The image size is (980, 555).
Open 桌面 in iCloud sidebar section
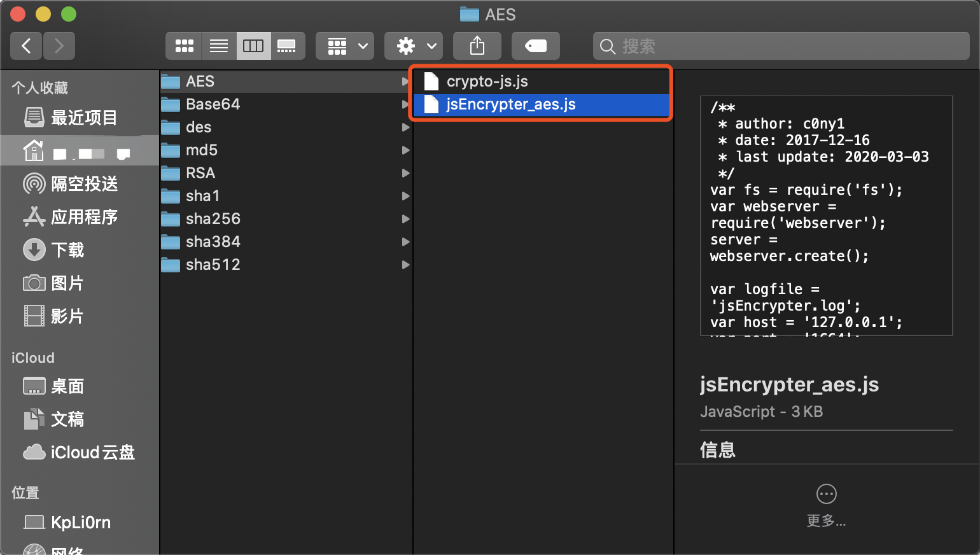point(80,386)
